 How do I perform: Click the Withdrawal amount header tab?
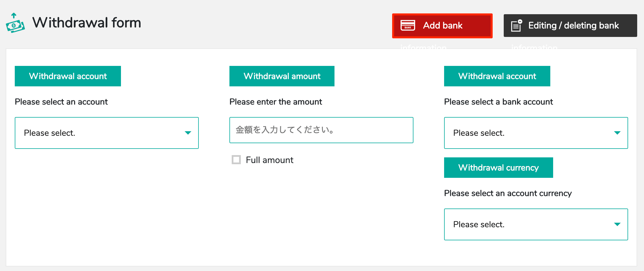pos(282,76)
